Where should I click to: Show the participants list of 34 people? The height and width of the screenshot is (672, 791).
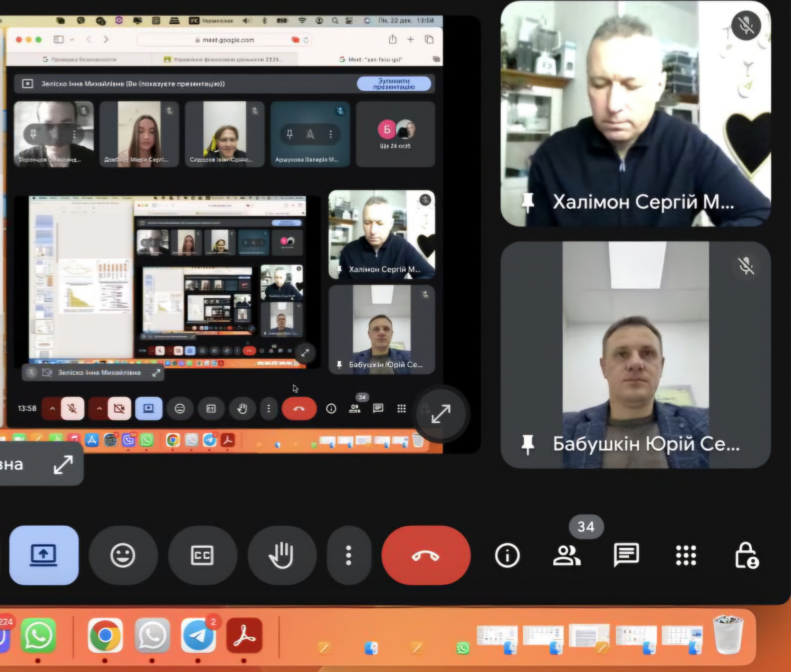click(566, 555)
